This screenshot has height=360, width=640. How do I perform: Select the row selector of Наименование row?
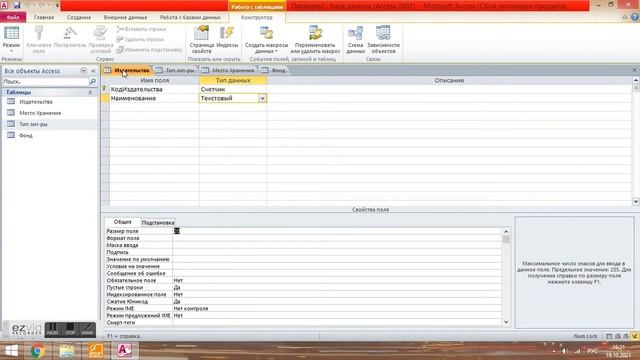click(x=105, y=98)
